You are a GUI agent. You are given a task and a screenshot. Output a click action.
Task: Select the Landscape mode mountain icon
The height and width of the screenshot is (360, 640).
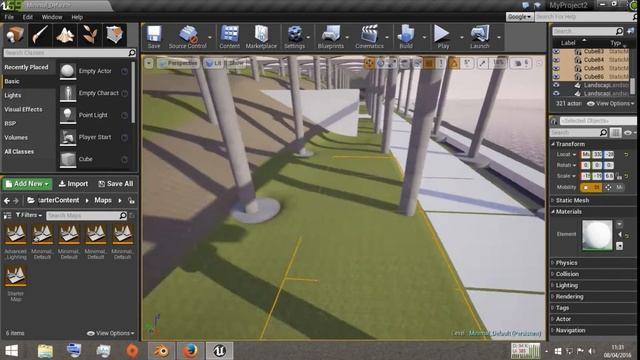click(65, 35)
